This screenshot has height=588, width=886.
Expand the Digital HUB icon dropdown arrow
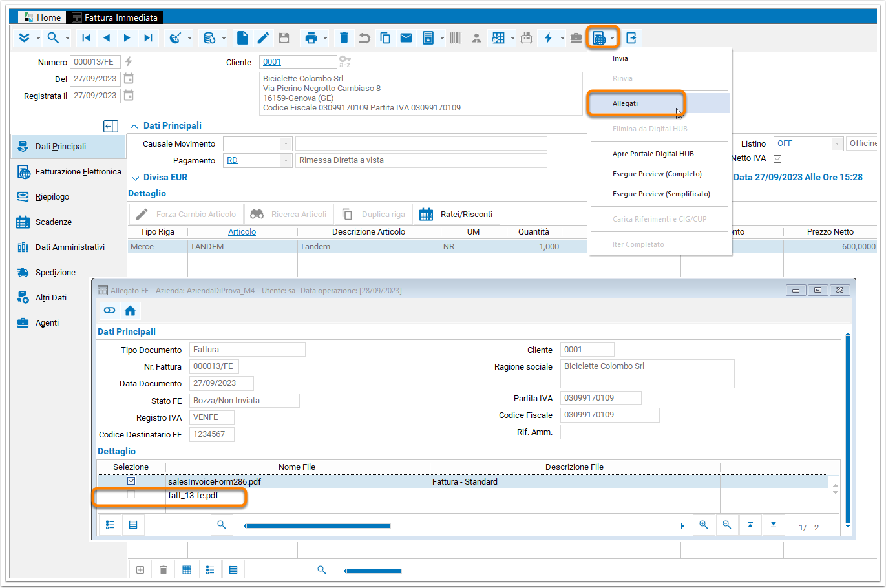(612, 39)
